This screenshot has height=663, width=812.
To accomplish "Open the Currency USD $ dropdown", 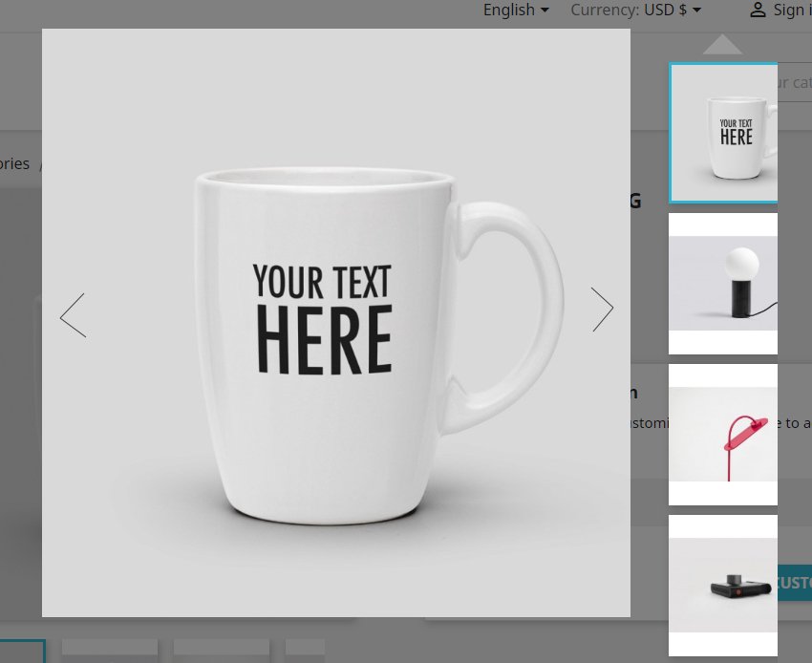I will (x=635, y=11).
